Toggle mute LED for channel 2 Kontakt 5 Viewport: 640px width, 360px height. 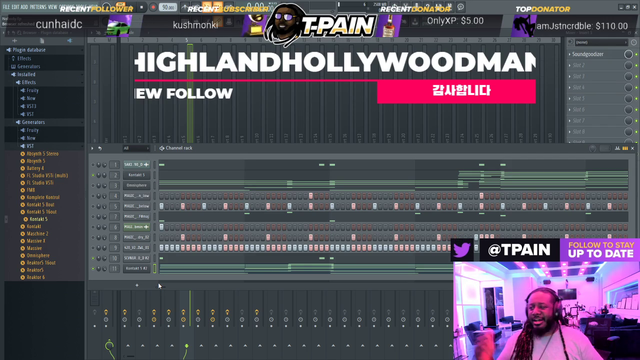(x=93, y=175)
